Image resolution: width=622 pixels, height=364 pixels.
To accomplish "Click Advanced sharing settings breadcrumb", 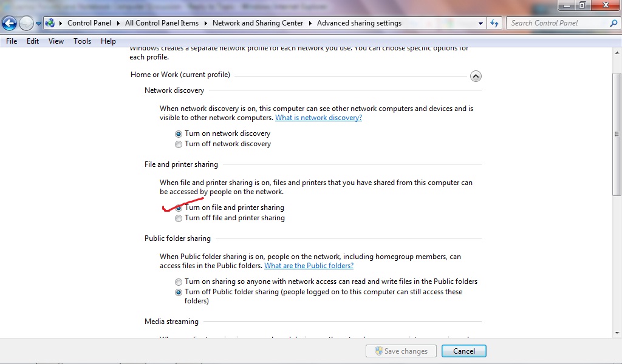I will pyautogui.click(x=359, y=23).
